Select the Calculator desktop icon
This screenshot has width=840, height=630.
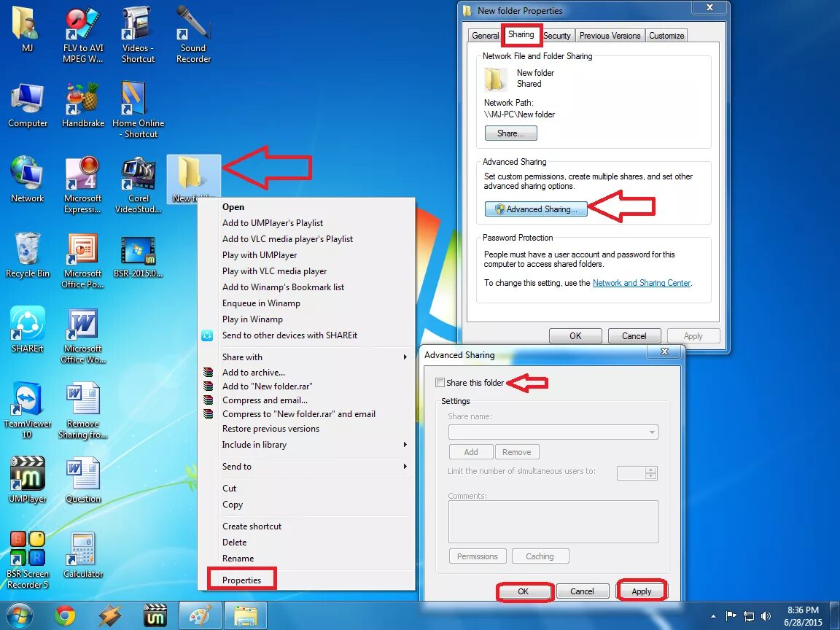(x=82, y=556)
